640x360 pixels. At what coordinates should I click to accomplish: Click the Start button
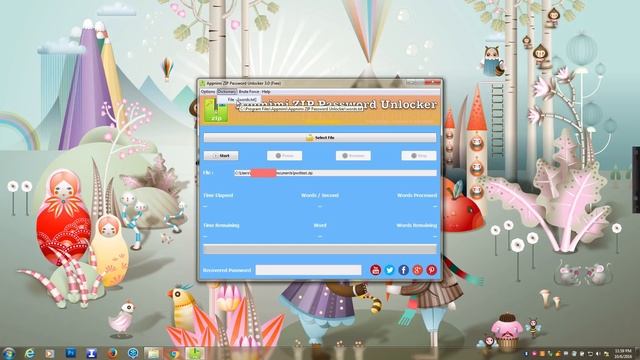point(221,156)
